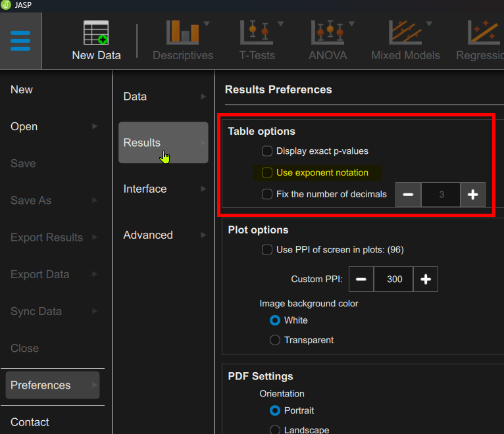
Task: Expand the Open submenu
Action: click(51, 127)
